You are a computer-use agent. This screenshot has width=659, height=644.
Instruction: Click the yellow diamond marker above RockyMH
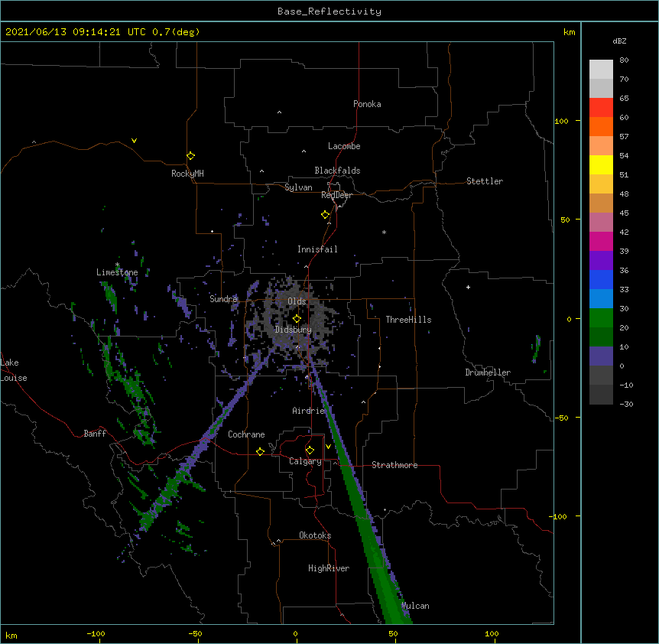coord(190,155)
